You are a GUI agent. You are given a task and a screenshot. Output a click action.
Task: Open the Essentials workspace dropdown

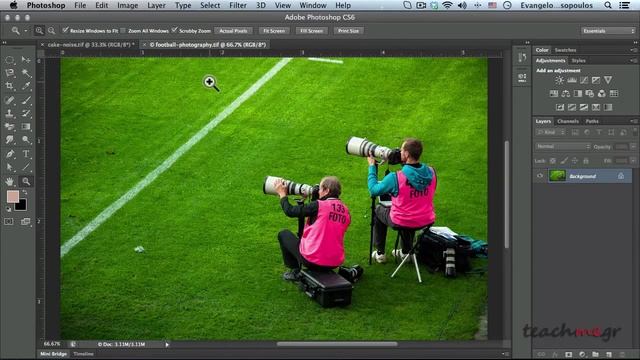(608, 31)
